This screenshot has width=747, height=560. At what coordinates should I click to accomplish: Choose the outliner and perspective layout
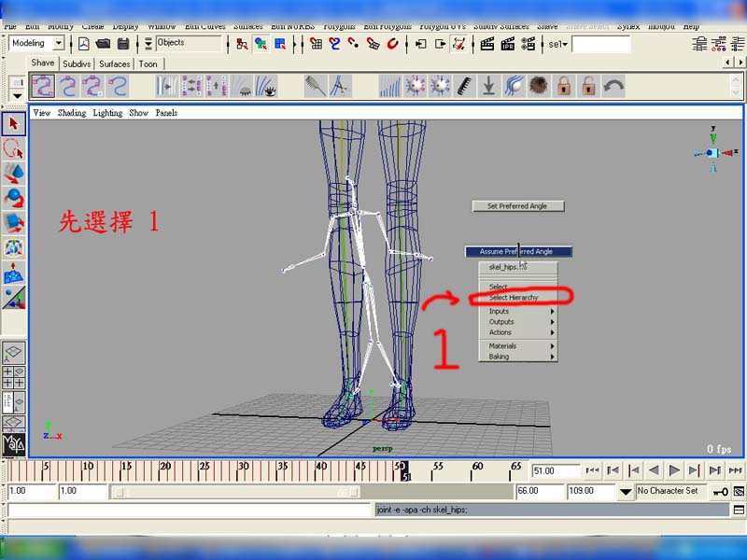click(13, 402)
